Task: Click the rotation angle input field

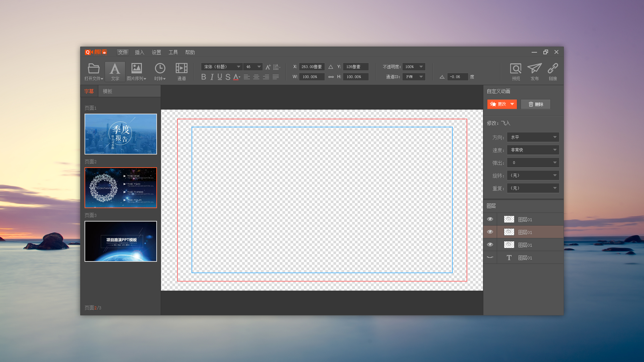Action: coord(458,77)
